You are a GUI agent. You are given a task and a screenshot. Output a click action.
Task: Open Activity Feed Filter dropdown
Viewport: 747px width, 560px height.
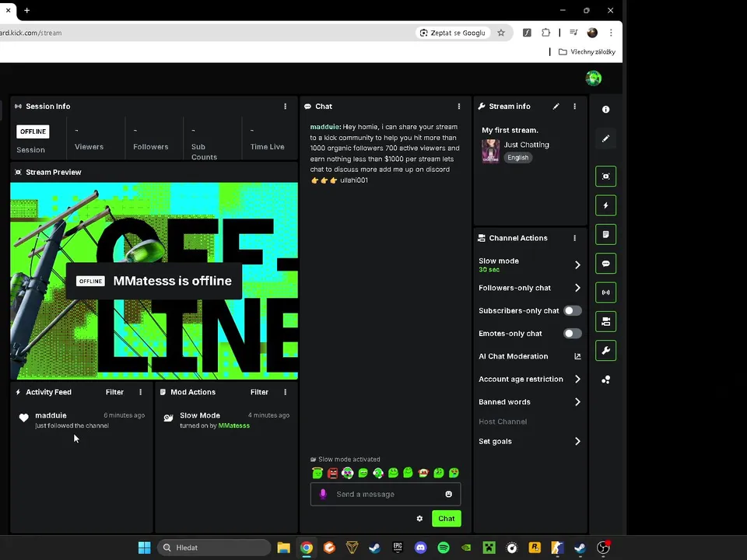[114, 392]
